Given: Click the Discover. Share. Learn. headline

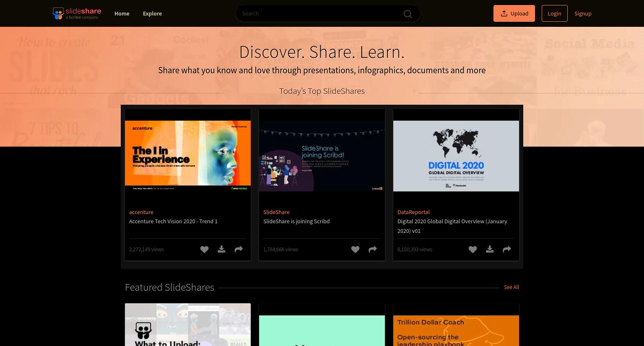Looking at the screenshot, I should point(322,52).
